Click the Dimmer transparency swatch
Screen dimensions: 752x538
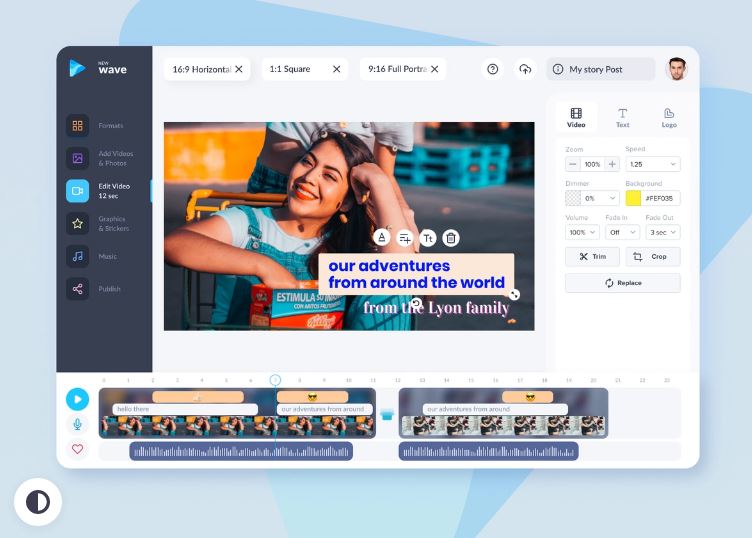573,198
